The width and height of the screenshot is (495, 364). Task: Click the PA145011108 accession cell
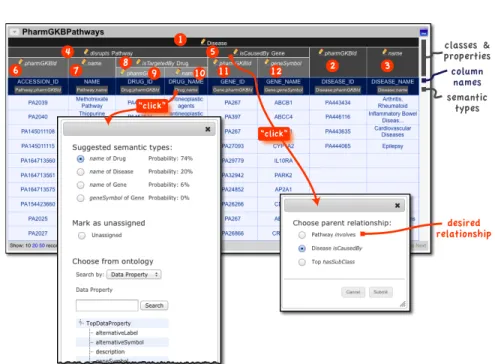point(38,131)
